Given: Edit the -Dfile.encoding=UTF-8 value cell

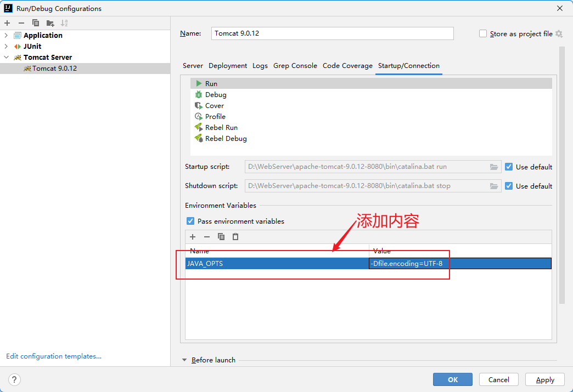Looking at the screenshot, I should coord(460,264).
